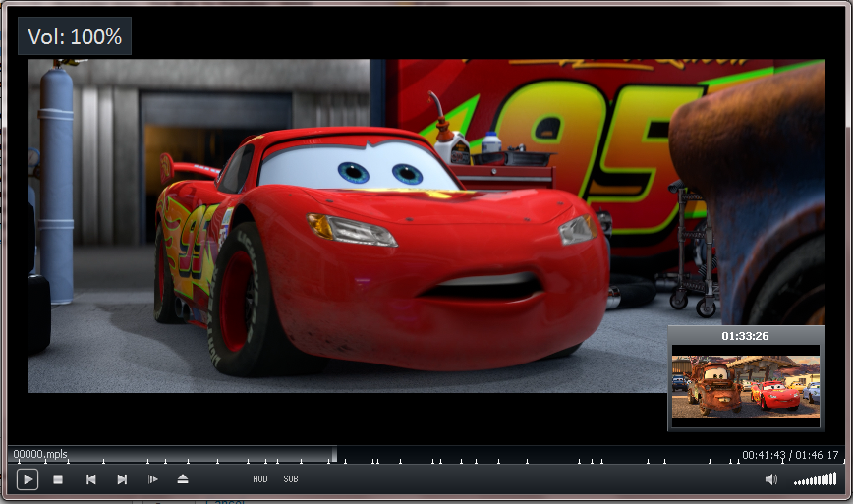Screen dimensions: 853x504
Task: Click the 00:41:43 / 01:46:17 time display
Action: [790, 455]
